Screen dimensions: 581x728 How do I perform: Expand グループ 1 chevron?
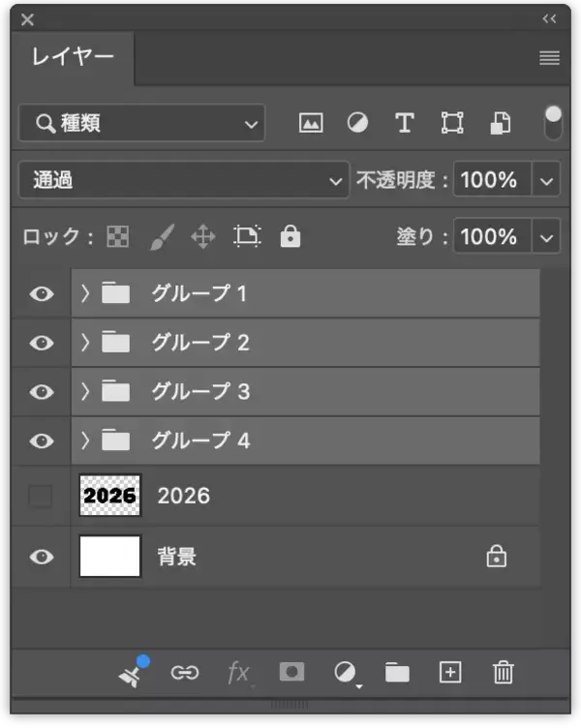tap(85, 293)
